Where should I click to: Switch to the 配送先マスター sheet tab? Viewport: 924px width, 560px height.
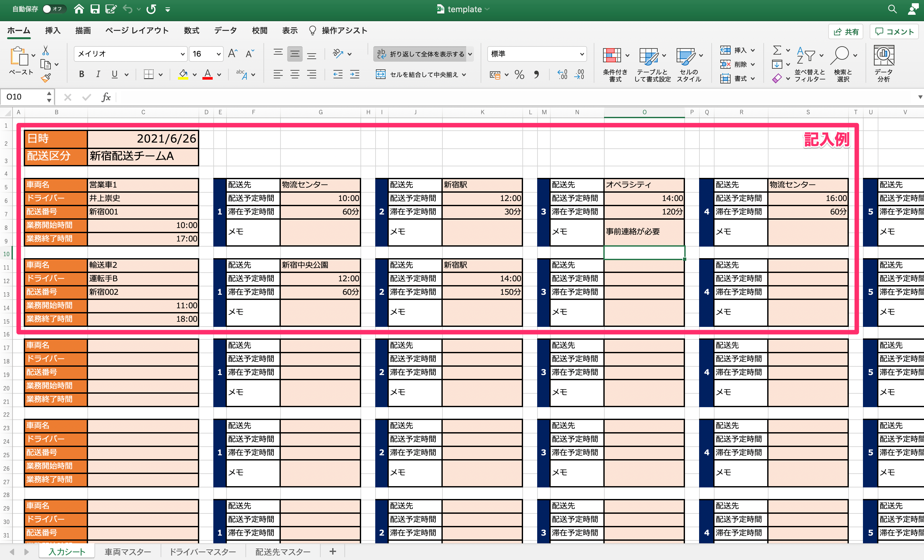(283, 552)
